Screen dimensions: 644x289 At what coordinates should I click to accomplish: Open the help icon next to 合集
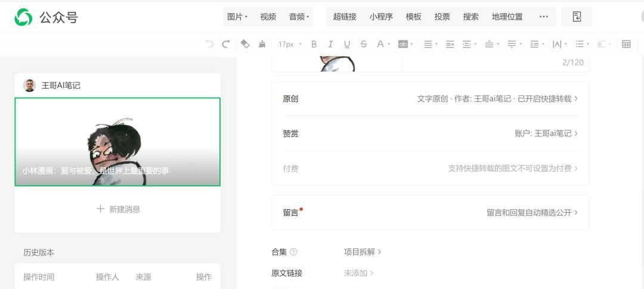point(293,252)
